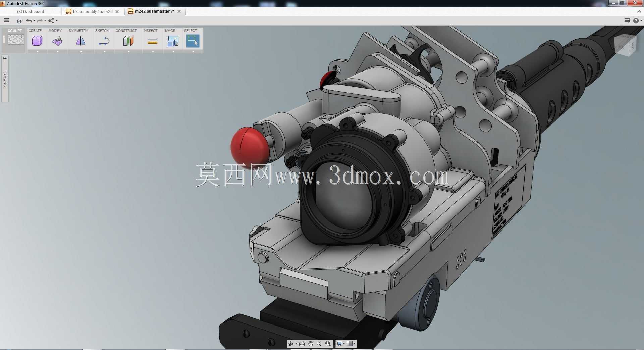Open the Help question mark icon
644x350 pixels.
point(636,21)
